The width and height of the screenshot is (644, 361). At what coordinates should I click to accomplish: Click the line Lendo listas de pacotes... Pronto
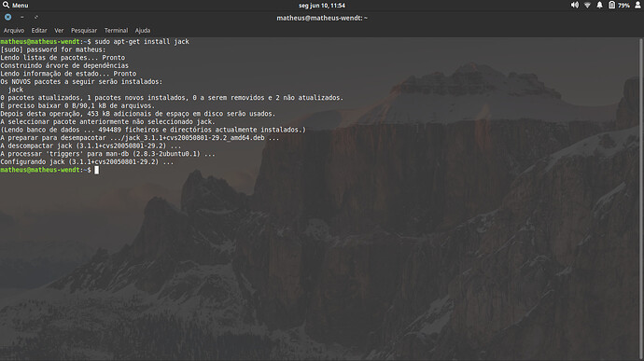63,58
